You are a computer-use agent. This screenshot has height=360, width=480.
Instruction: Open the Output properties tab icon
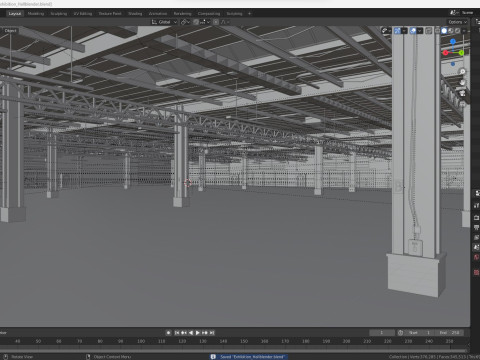(x=476, y=227)
